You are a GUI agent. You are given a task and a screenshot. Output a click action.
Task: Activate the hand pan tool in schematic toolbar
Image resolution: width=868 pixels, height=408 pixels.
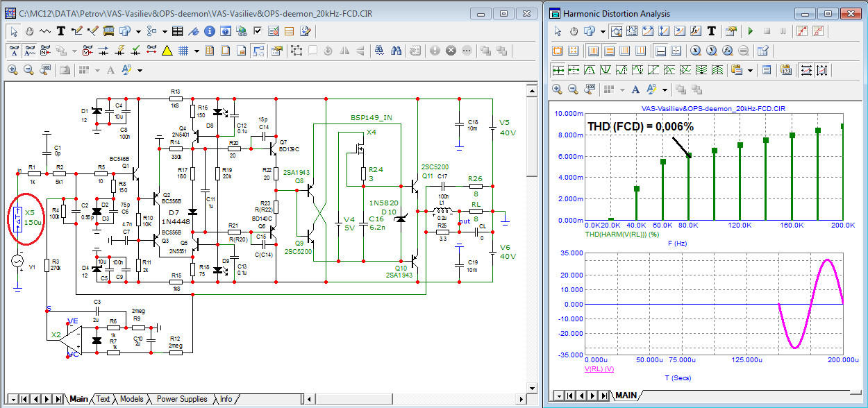tap(29, 31)
